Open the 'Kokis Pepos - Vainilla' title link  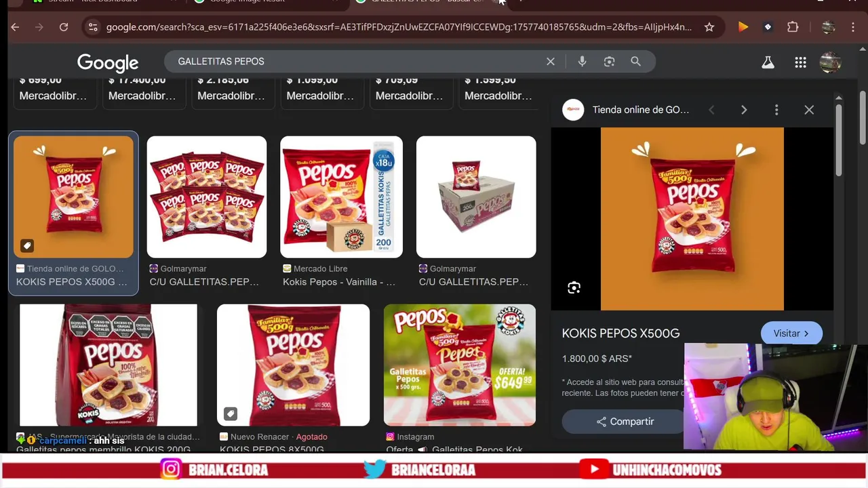[339, 282]
